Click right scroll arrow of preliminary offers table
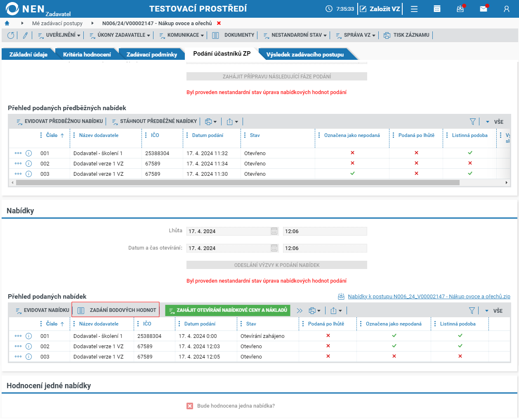 [x=507, y=182]
